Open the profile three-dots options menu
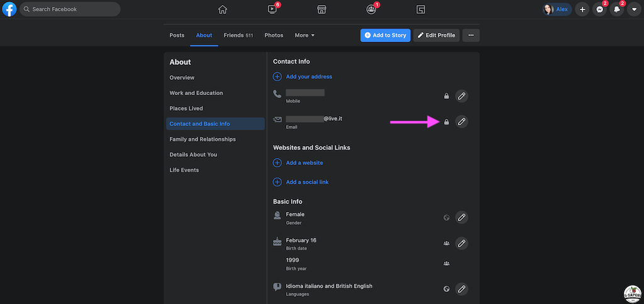The image size is (644, 304). [x=471, y=35]
